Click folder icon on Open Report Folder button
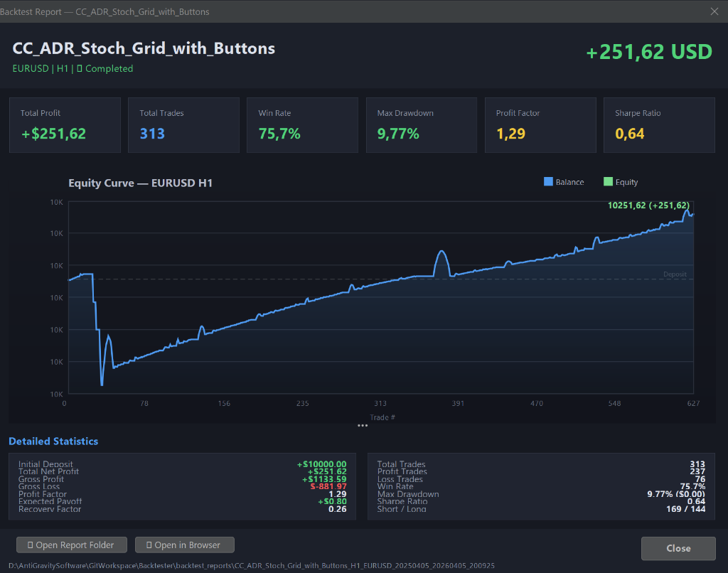This screenshot has height=573, width=728. tap(29, 545)
